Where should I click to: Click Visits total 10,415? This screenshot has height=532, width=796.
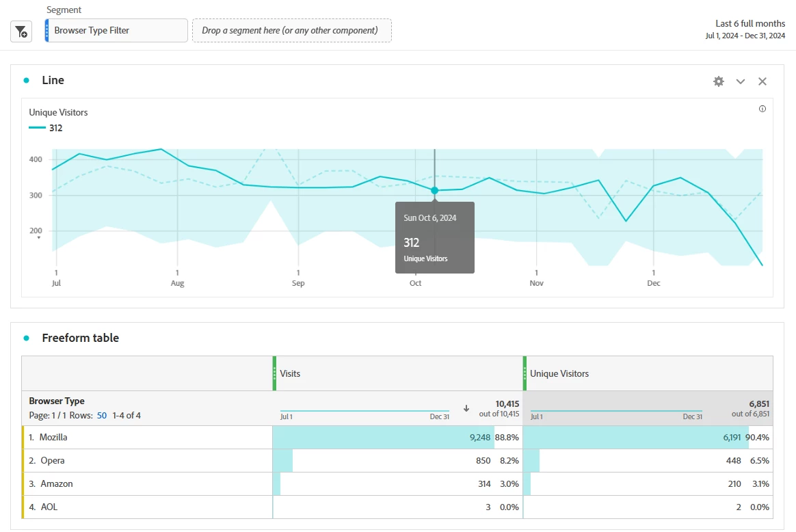507,403
